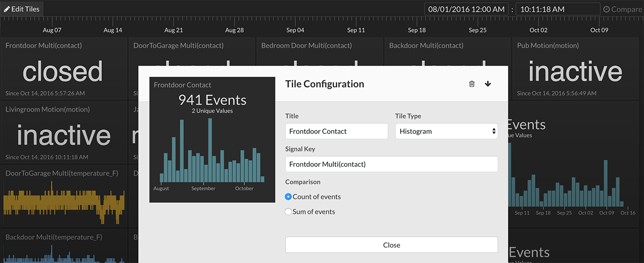Select the Sum of events option
This screenshot has height=263, width=644.
click(x=288, y=212)
